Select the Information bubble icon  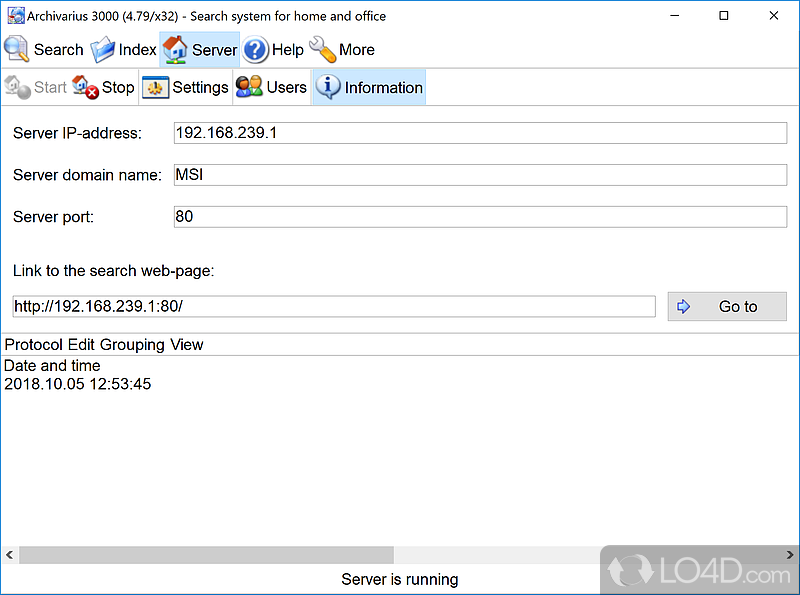pos(328,87)
